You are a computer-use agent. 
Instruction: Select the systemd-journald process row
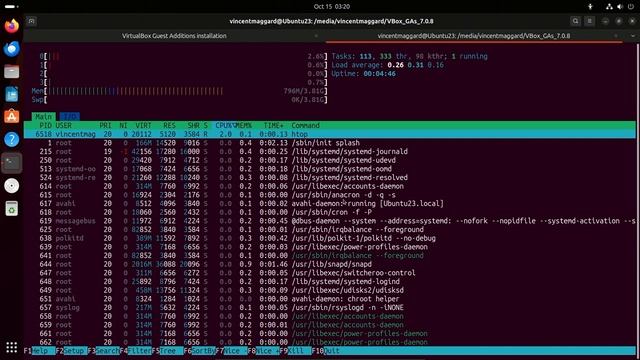click(329, 151)
